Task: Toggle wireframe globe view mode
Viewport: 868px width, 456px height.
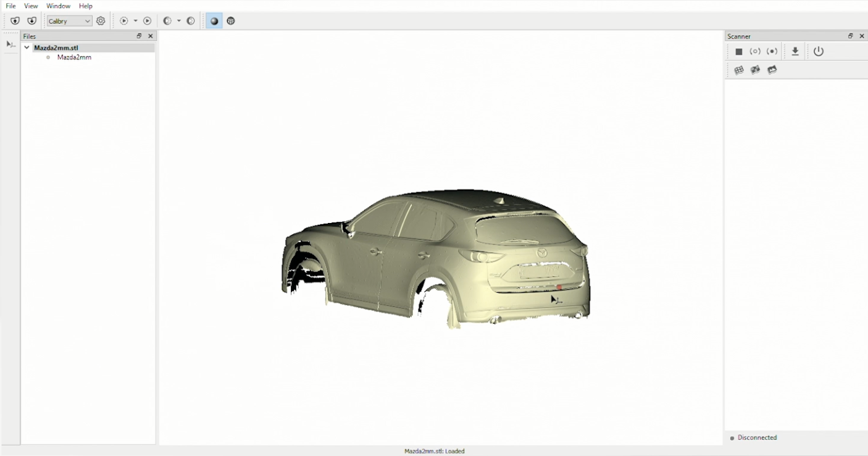Action: pos(231,21)
